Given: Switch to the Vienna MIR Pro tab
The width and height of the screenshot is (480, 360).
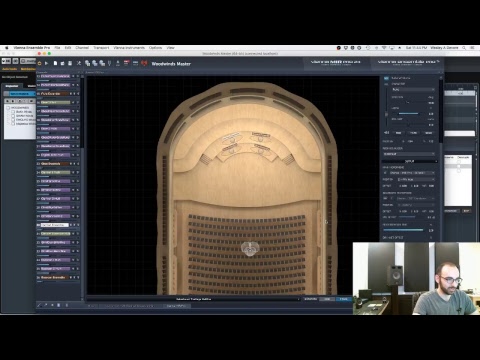Looking at the screenshot, I should (336, 62).
